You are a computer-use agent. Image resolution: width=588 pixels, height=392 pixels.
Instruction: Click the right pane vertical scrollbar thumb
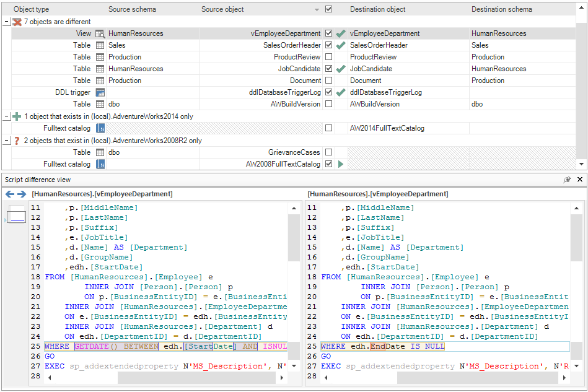(x=576, y=238)
